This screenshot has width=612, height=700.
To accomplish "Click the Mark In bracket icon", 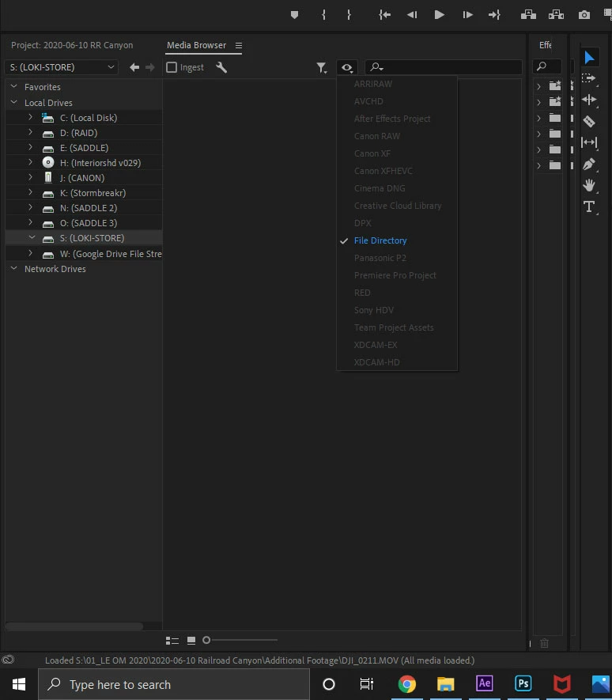I will coord(323,15).
